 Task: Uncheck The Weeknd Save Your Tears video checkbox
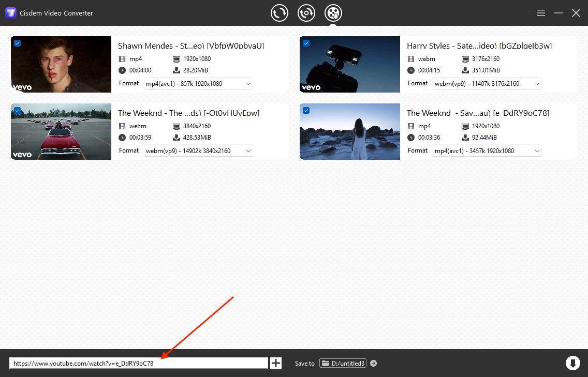[x=306, y=110]
